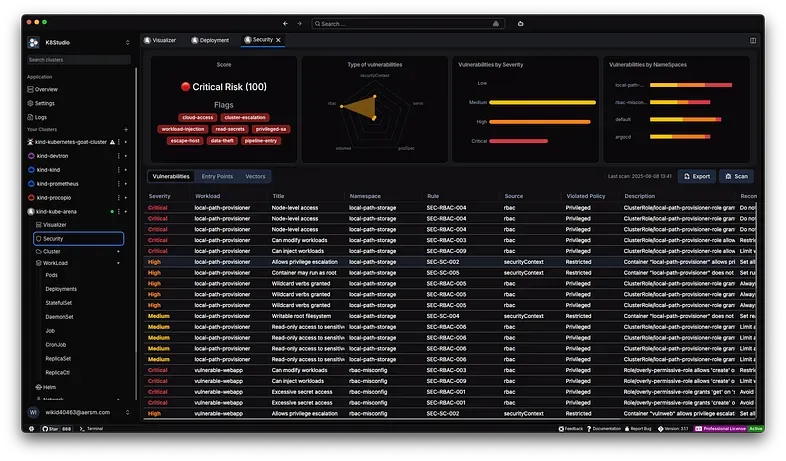This screenshot has height=461, width=786.
Task: Start a new Scan
Action: [x=736, y=176]
